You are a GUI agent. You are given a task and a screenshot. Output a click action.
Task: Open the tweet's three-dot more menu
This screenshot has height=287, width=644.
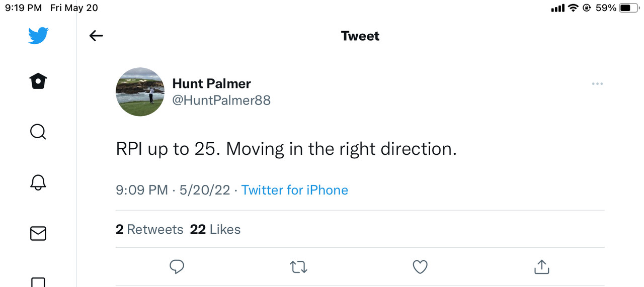point(597,84)
